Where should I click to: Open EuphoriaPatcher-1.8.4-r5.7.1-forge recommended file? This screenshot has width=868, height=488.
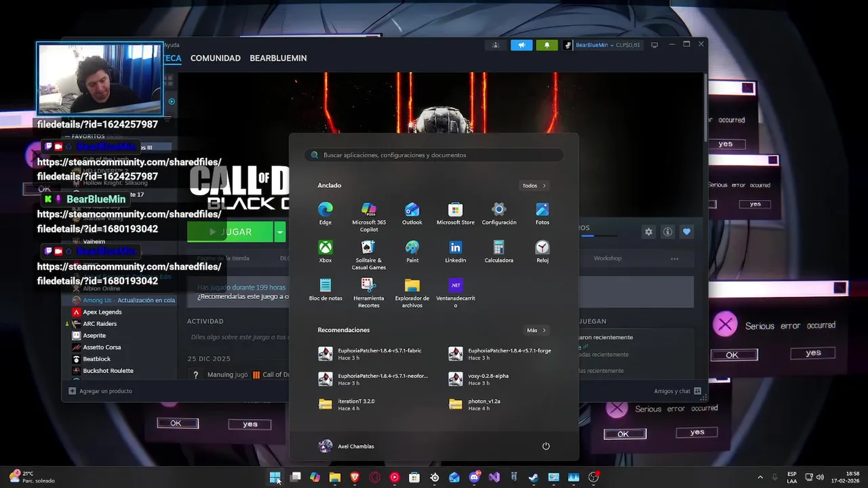(x=502, y=354)
